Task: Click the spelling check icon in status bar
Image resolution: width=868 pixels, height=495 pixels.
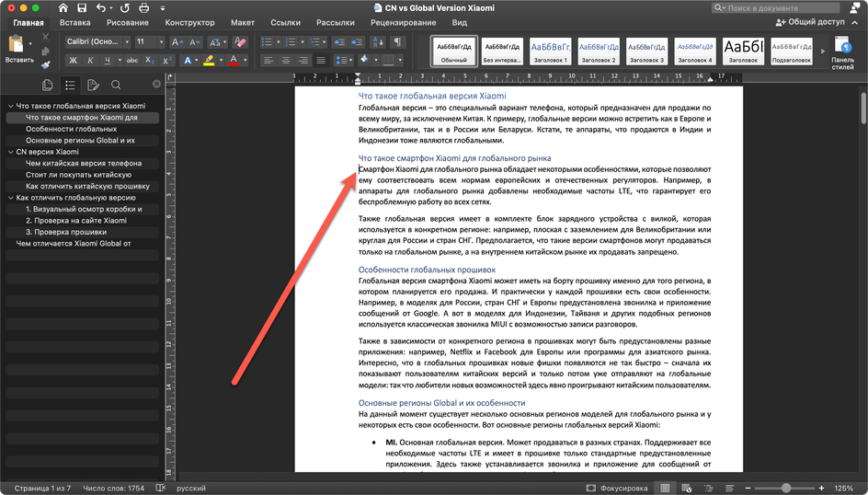Action: (161, 488)
